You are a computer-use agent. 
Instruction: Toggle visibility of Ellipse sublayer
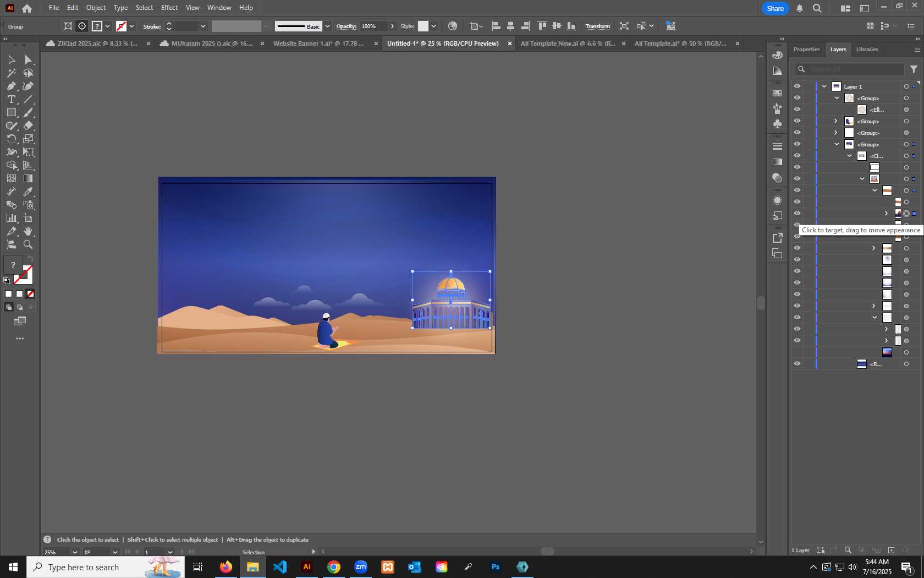(x=797, y=110)
